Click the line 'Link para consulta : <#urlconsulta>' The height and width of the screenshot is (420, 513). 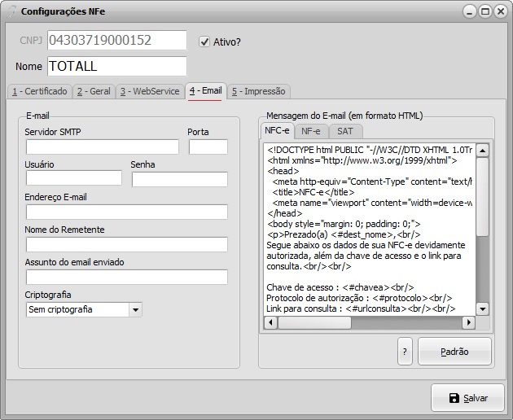[x=361, y=308]
